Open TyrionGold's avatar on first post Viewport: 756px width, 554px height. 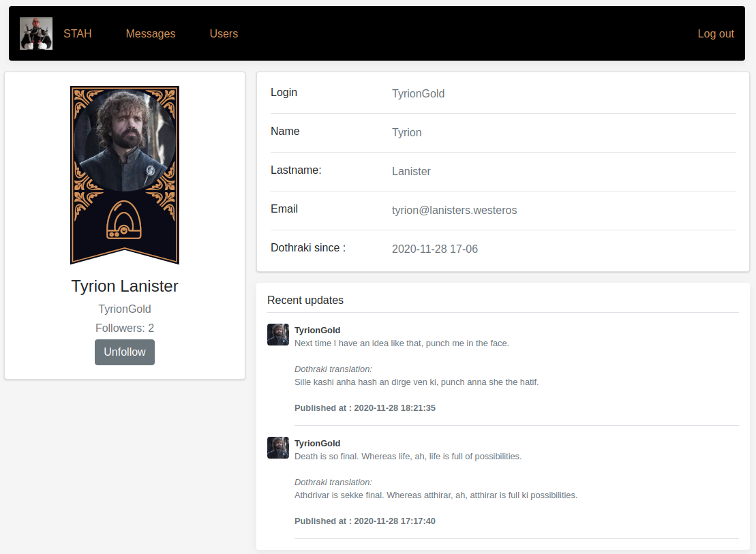(x=278, y=335)
